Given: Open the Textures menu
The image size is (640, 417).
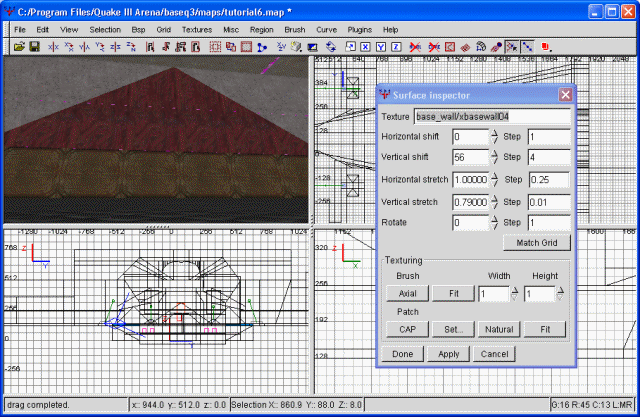Looking at the screenshot, I should pyautogui.click(x=197, y=30).
